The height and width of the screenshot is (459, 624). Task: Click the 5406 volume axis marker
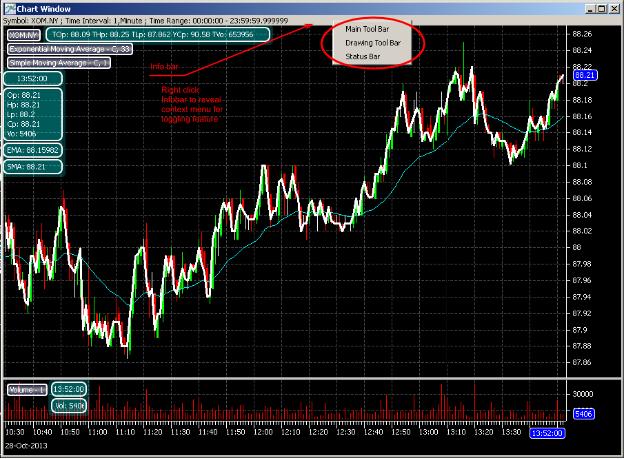tap(584, 412)
